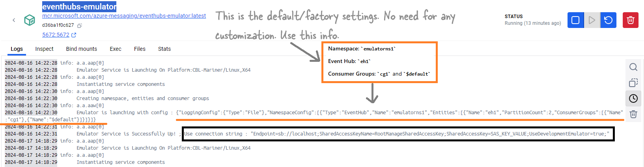Open the Files tab

140,49
